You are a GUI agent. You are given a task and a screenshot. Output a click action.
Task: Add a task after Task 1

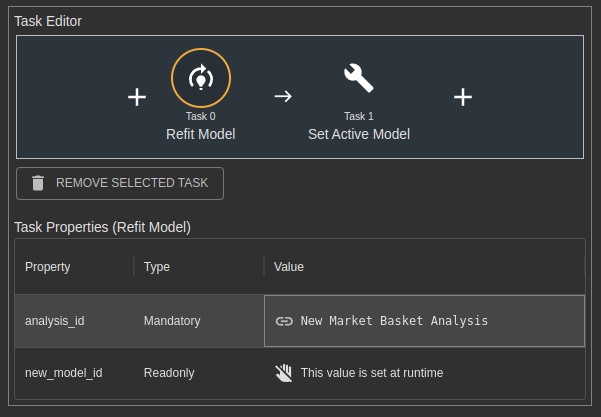[x=463, y=97]
